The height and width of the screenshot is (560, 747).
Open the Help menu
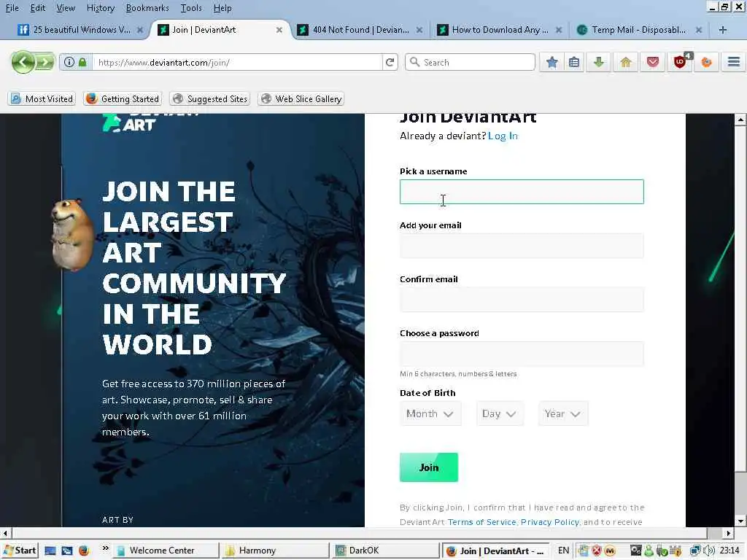click(222, 8)
